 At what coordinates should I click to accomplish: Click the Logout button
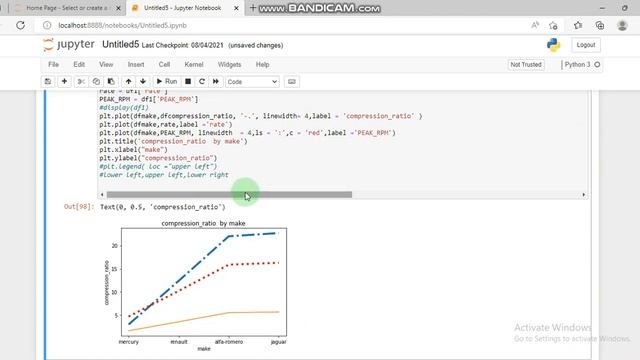pos(586,45)
